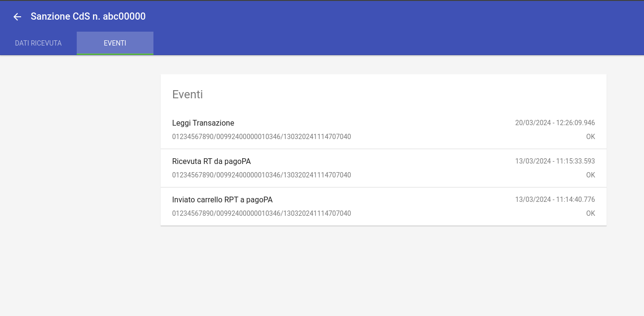The image size is (644, 316).
Task: Click OK status of Inviato carrello event
Action: [590, 213]
